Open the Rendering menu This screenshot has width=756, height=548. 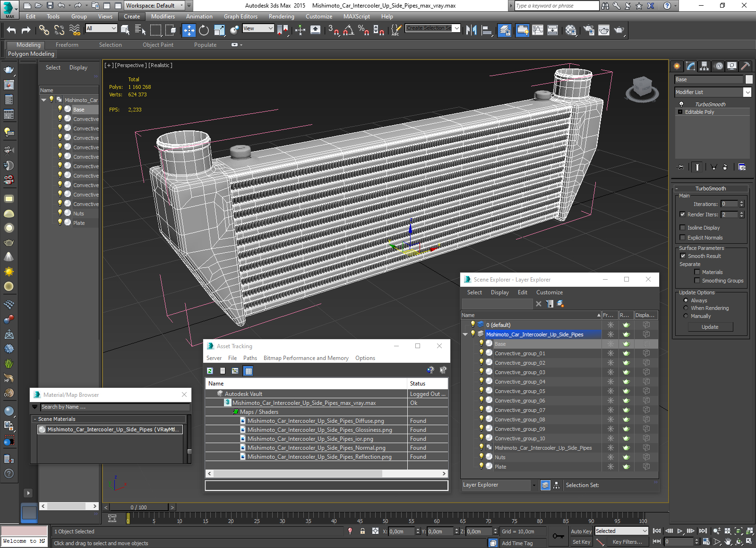[x=281, y=17]
